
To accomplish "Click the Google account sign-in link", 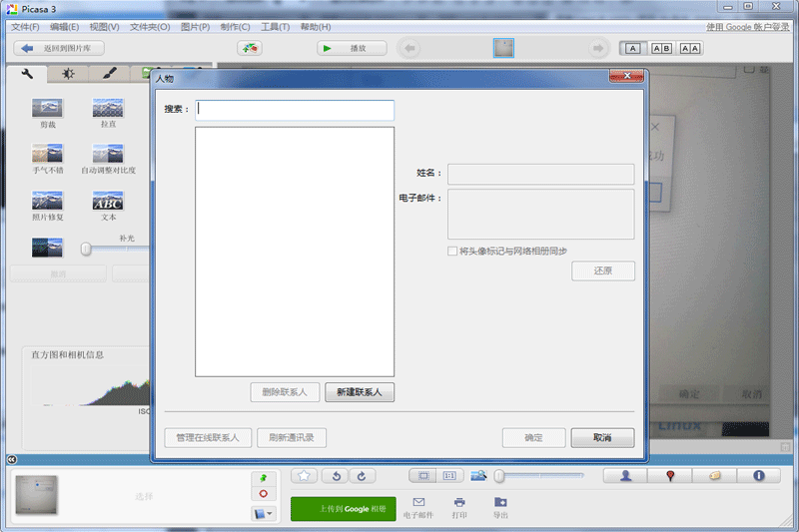I will pos(747,27).
